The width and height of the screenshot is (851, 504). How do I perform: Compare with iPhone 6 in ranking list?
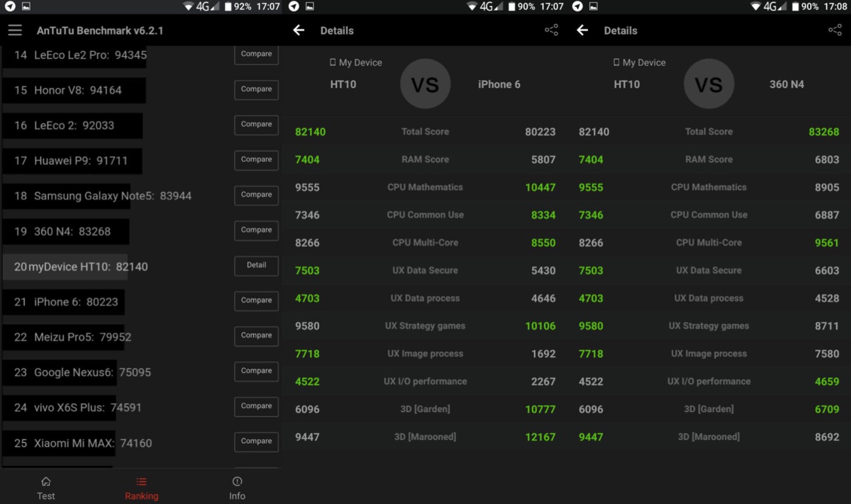(x=257, y=301)
